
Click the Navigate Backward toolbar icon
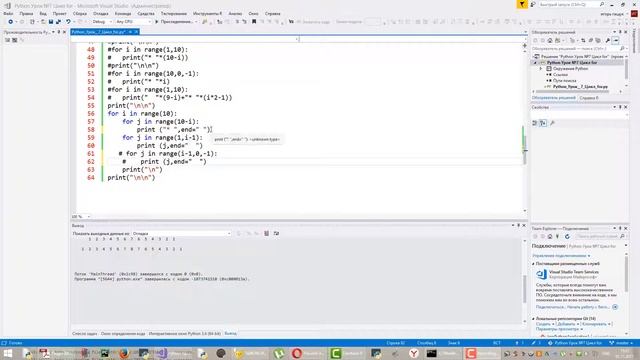coord(11,22)
